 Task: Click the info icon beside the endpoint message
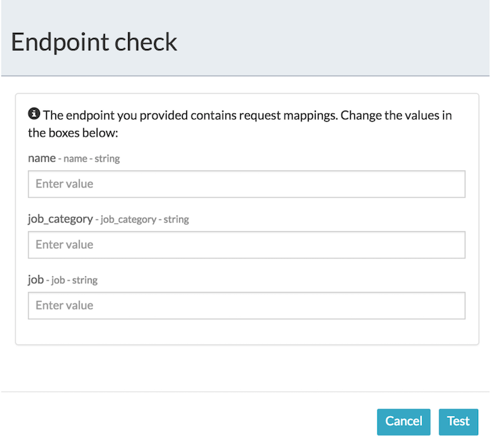pos(34,114)
